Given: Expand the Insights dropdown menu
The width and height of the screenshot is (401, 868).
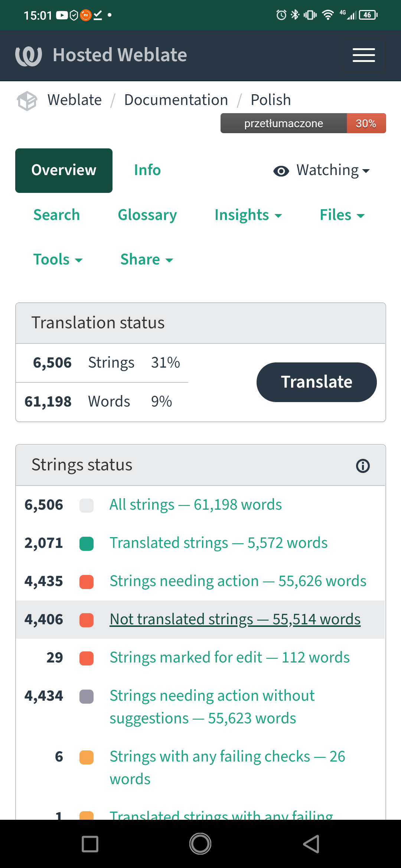Looking at the screenshot, I should pyautogui.click(x=248, y=215).
